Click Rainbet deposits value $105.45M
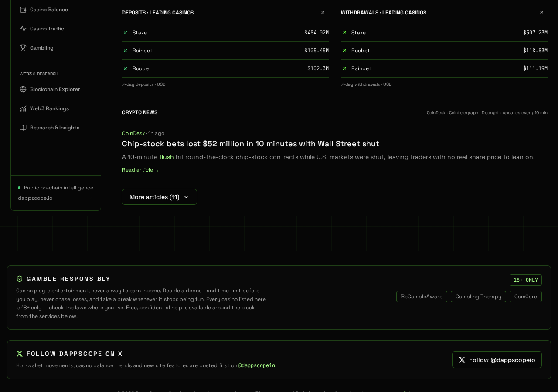Screen dimensions: 558x392 pos(316,51)
